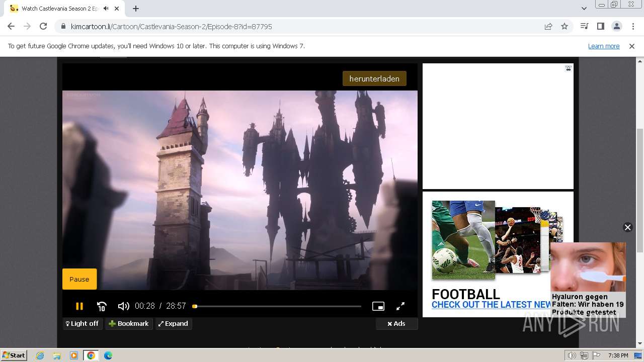Close the floating Hyaluron ad popup
Viewport: 644px width, 362px height.
[x=627, y=227]
